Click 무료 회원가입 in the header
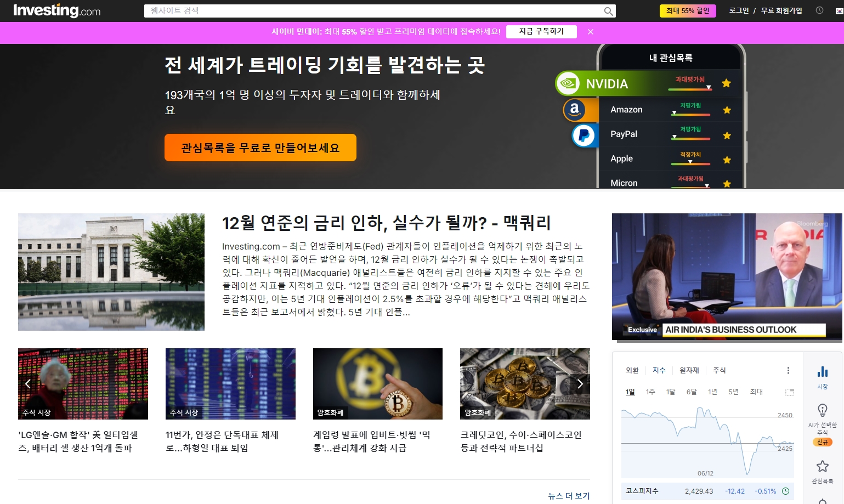The width and height of the screenshot is (844, 504). 781,10
